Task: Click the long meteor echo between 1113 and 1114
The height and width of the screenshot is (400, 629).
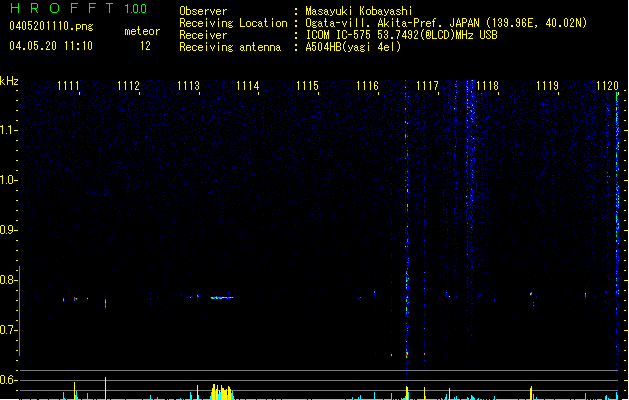Action: pos(222,298)
